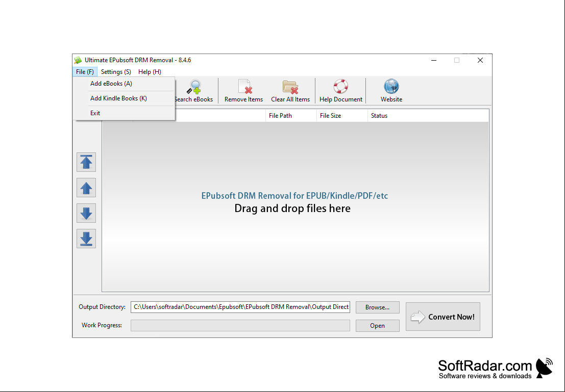Click the Open output folder button
The image size is (565, 392).
click(x=377, y=326)
